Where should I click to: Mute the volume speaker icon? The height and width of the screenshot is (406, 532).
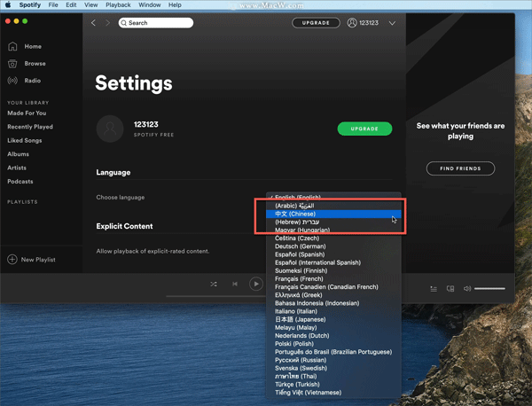(x=466, y=288)
